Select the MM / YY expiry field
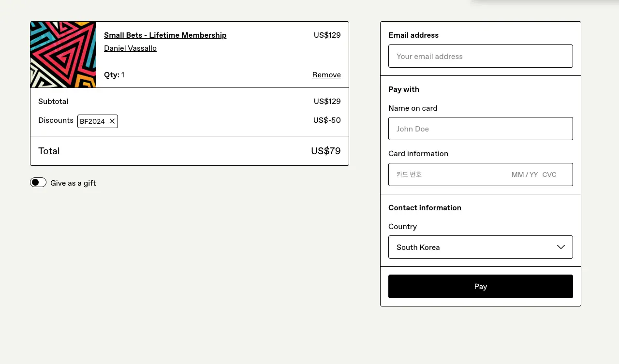The width and height of the screenshot is (619, 364). tap(525, 175)
